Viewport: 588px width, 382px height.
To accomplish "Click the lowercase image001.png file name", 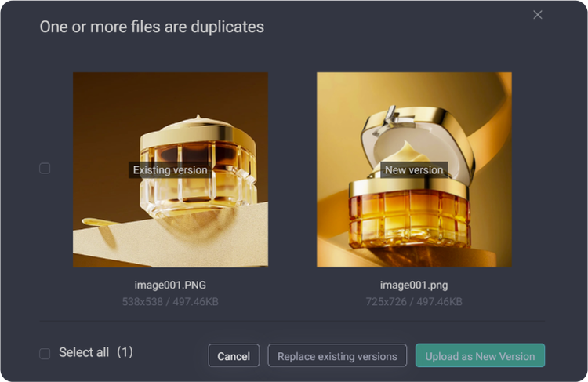I will (414, 286).
